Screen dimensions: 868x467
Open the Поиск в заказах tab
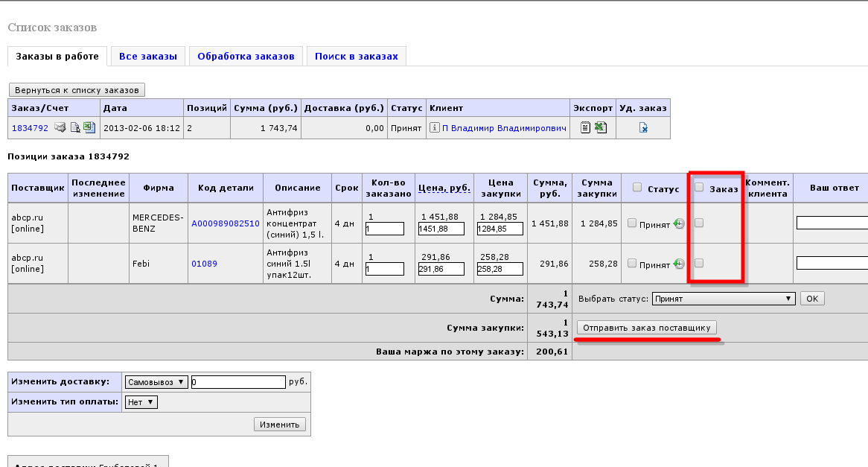[357, 57]
